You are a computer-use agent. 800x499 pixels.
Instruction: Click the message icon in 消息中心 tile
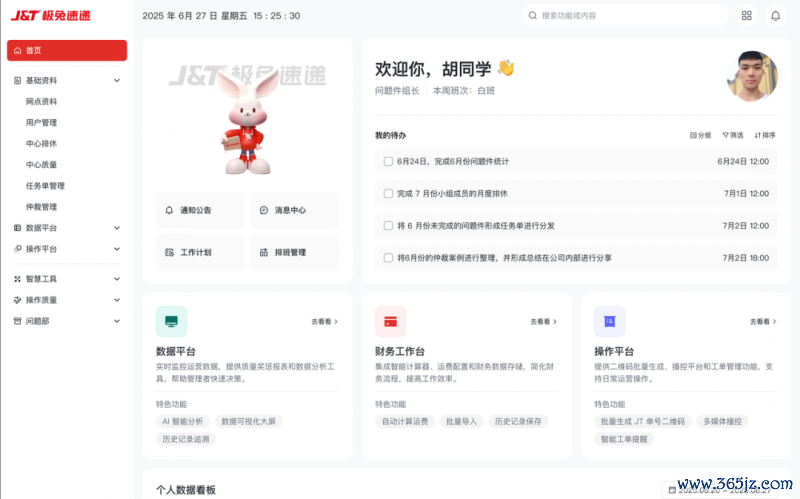[264, 210]
